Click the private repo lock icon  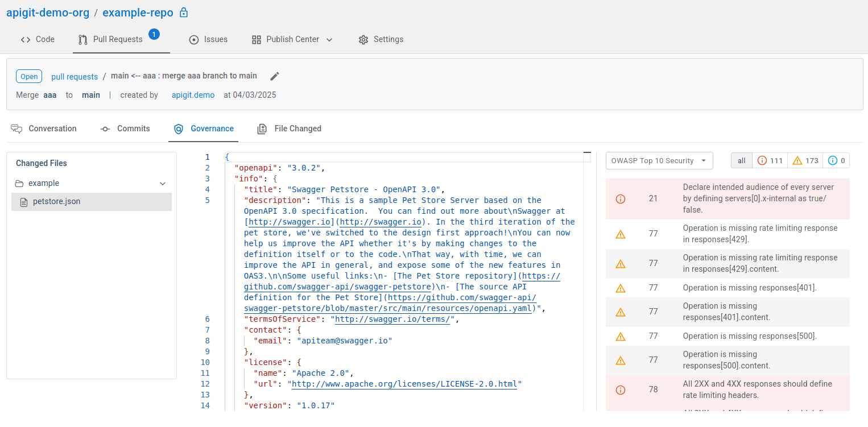[x=183, y=13]
